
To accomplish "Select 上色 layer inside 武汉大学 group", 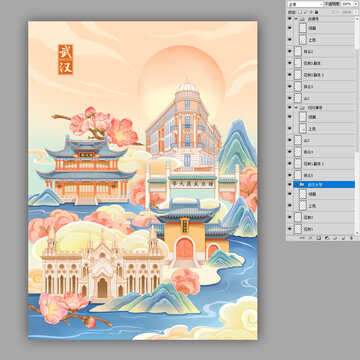I will (323, 205).
